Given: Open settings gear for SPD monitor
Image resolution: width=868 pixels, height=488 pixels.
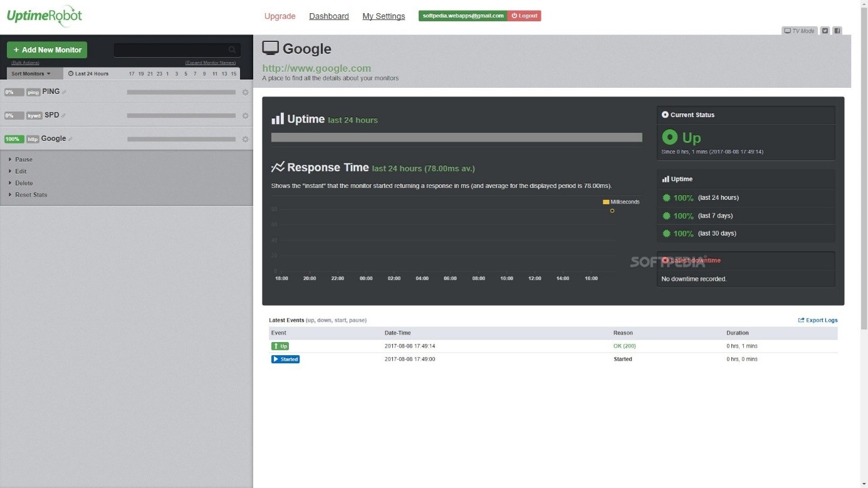Looking at the screenshot, I should (245, 116).
